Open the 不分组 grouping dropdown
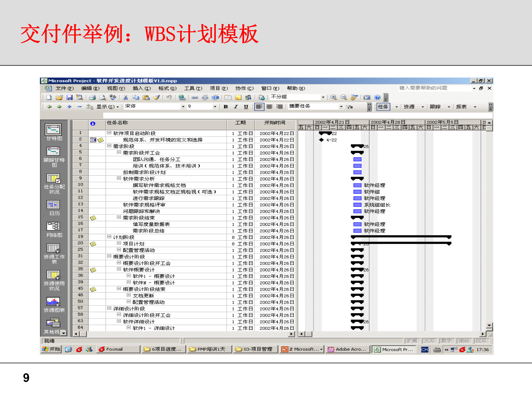This screenshot has height=399, width=532. 323,97
